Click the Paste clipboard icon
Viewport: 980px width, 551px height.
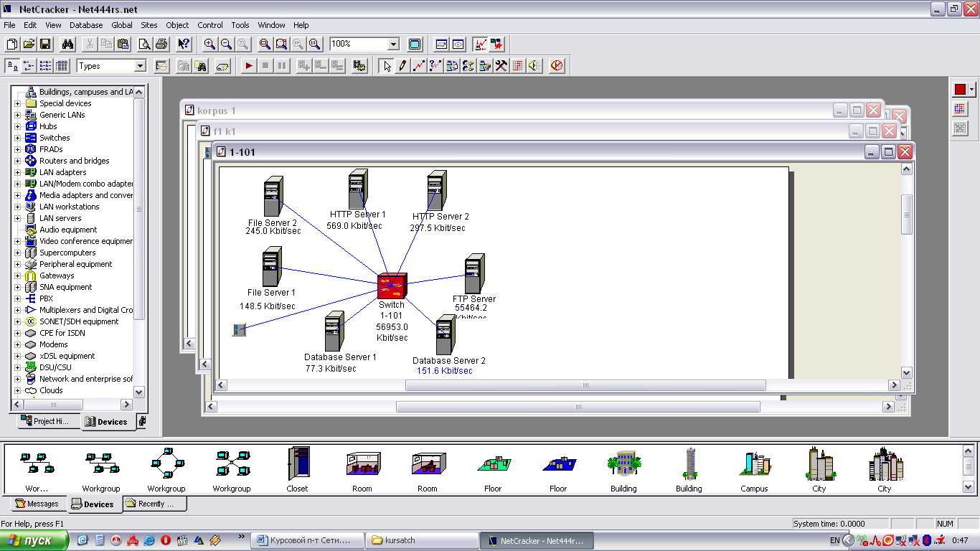[x=123, y=44]
